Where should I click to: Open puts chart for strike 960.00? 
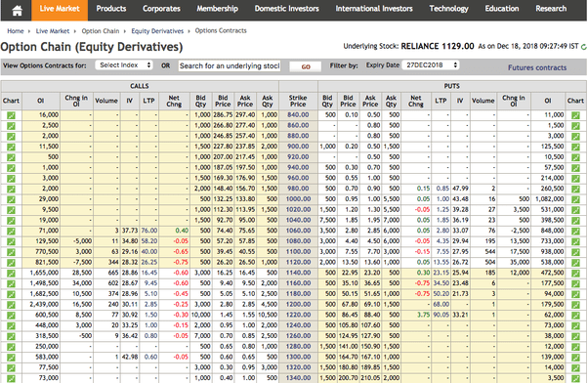[575, 178]
